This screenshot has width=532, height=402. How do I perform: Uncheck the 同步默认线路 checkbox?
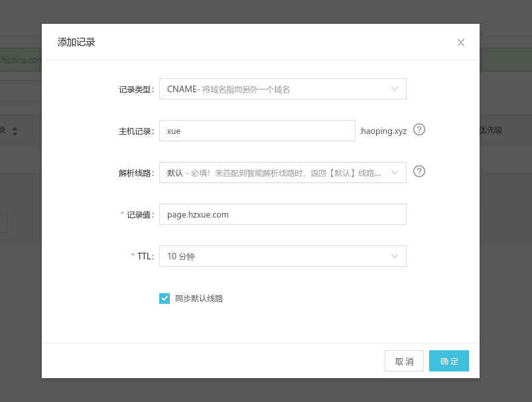(x=165, y=299)
